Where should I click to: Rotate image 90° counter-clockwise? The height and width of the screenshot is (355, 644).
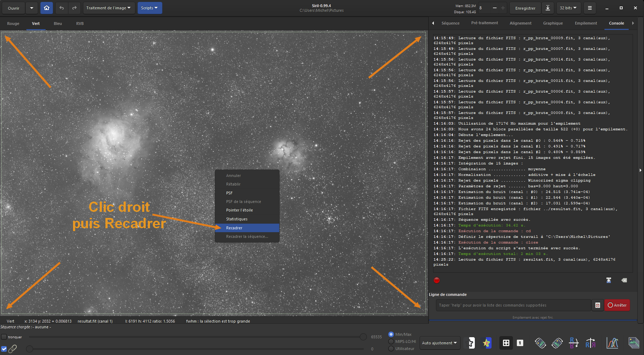540,343
